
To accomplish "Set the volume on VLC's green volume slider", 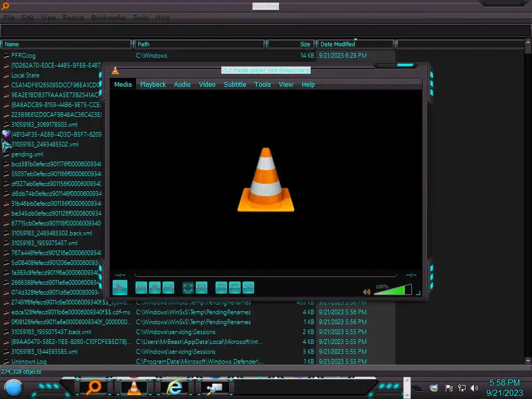I will click(393, 290).
